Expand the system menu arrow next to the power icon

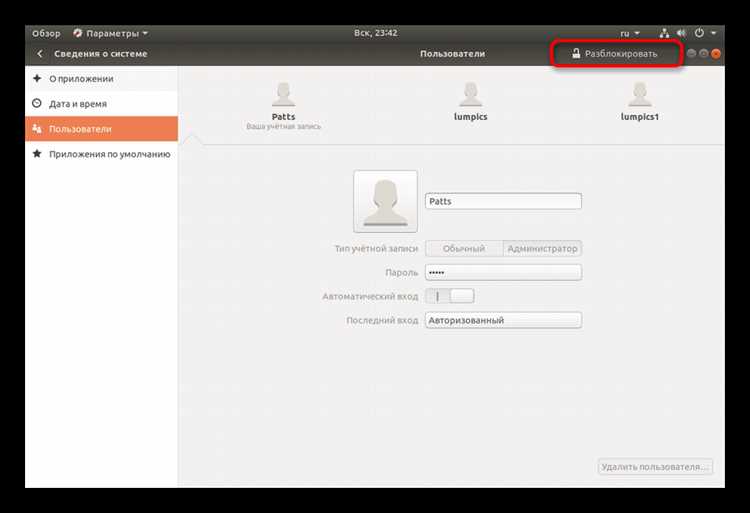coord(713,33)
